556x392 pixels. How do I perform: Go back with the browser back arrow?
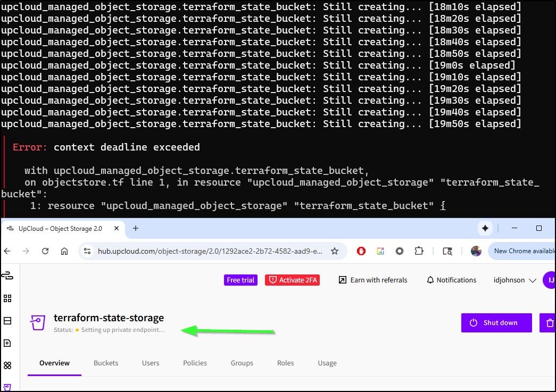pyautogui.click(x=7, y=251)
